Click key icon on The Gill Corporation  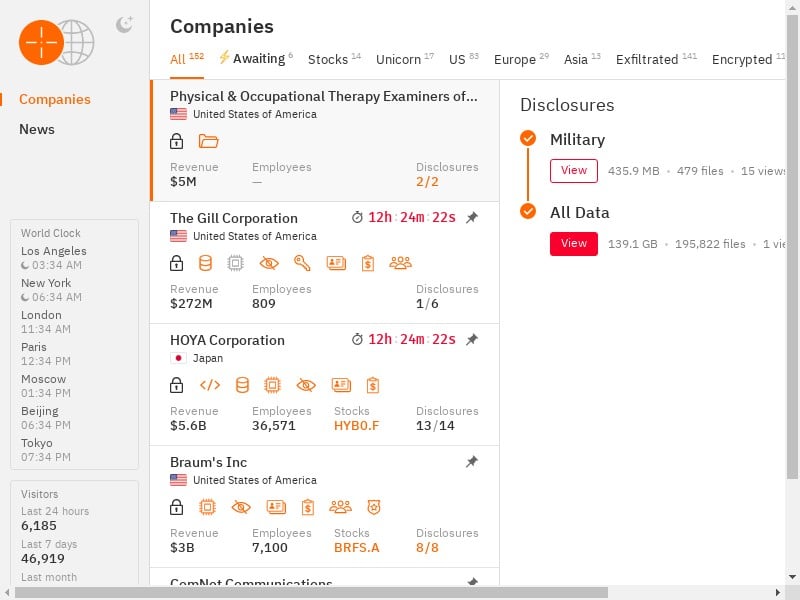302,263
